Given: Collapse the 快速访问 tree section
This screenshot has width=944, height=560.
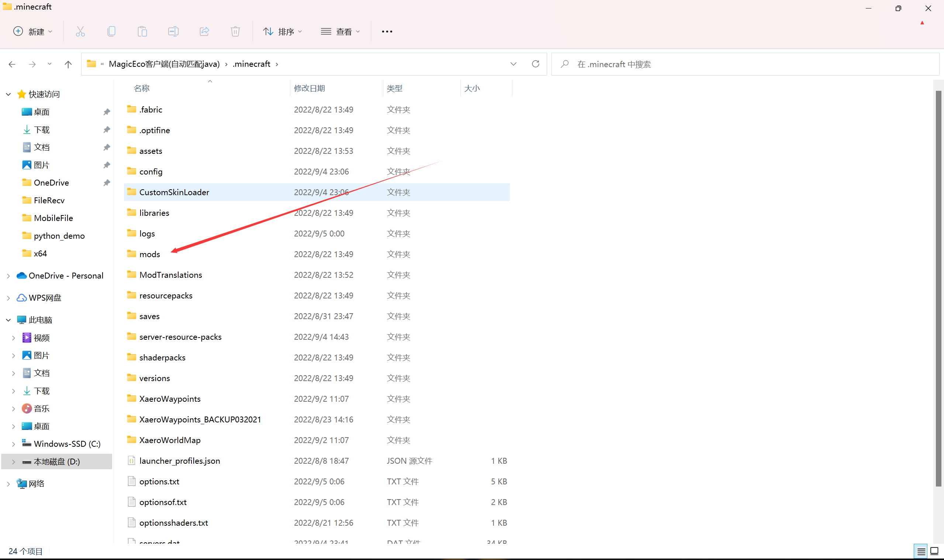Looking at the screenshot, I should (x=8, y=94).
